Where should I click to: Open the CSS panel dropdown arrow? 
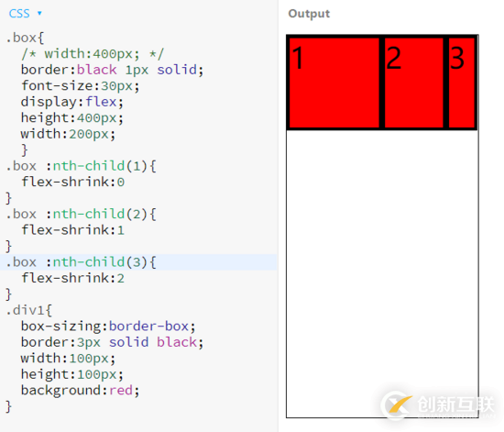(39, 13)
